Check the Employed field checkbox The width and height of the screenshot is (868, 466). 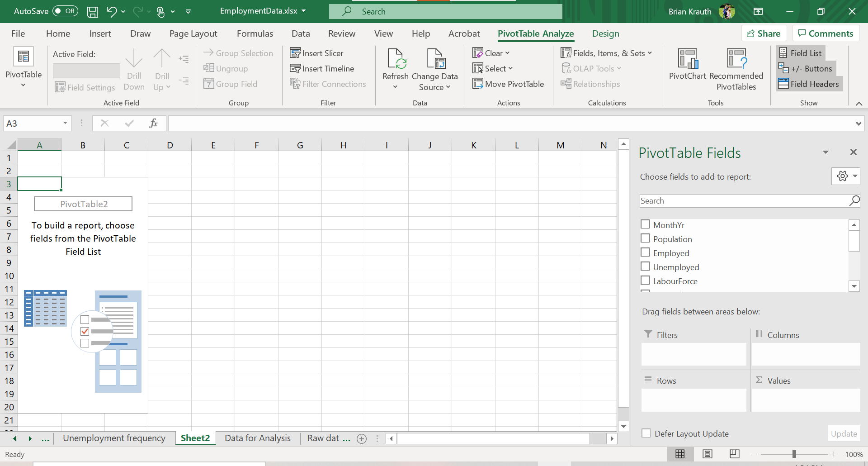click(x=645, y=252)
